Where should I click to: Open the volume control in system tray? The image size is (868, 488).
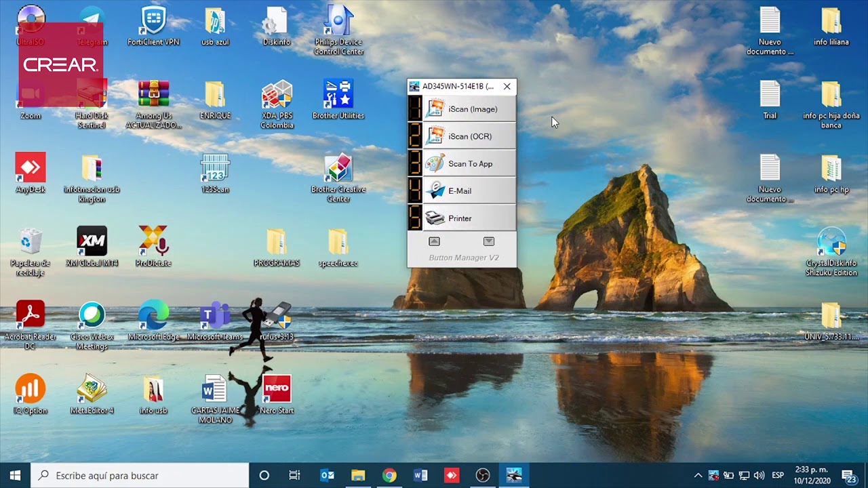759,475
